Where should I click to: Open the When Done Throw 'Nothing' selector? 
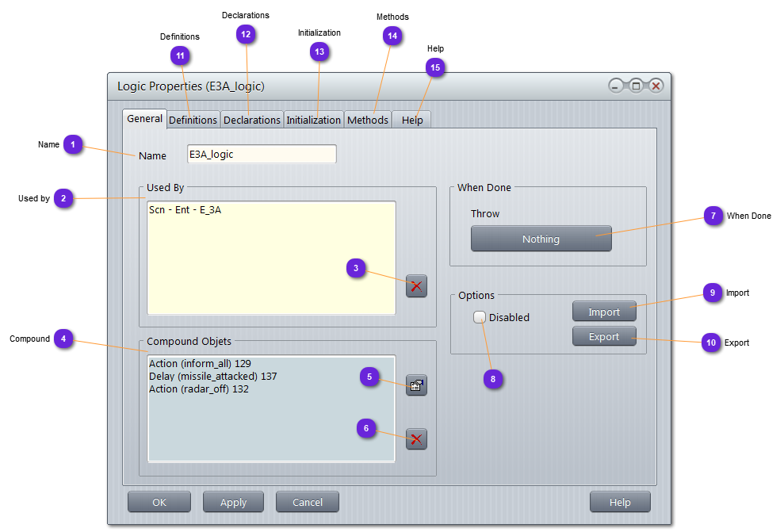click(541, 239)
